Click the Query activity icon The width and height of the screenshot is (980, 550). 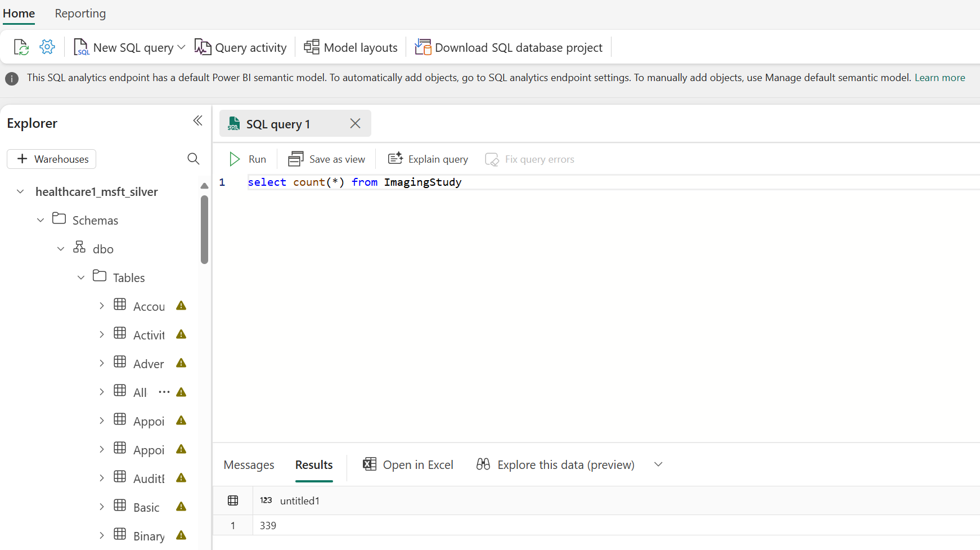pos(203,47)
